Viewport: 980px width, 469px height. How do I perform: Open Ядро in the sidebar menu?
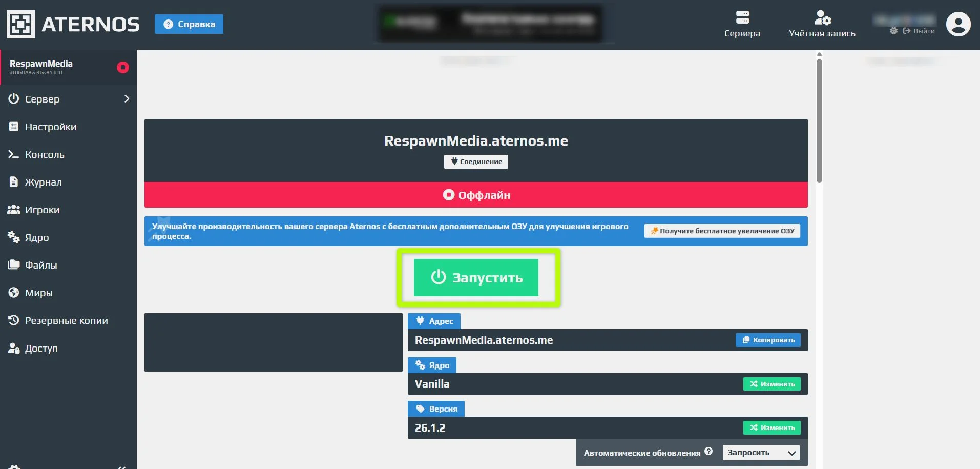click(68, 237)
